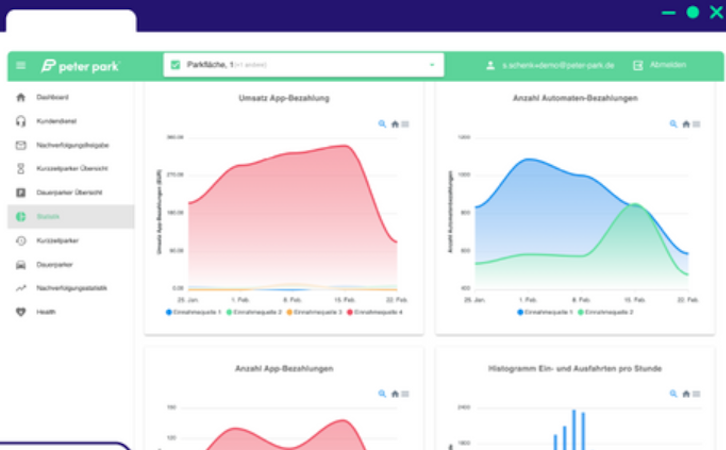Open menu of Anzahl Automaten-Bezahlungen chart
This screenshot has height=450, width=726.
(697, 124)
